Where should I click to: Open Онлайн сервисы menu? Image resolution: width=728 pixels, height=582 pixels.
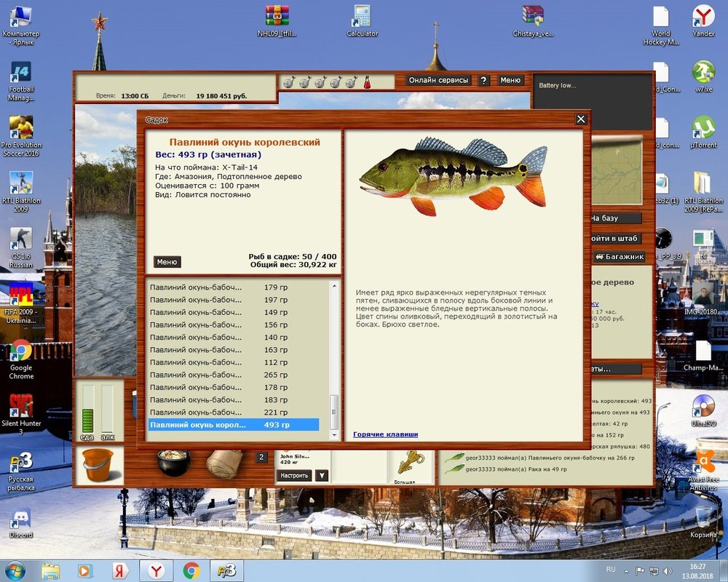click(438, 80)
